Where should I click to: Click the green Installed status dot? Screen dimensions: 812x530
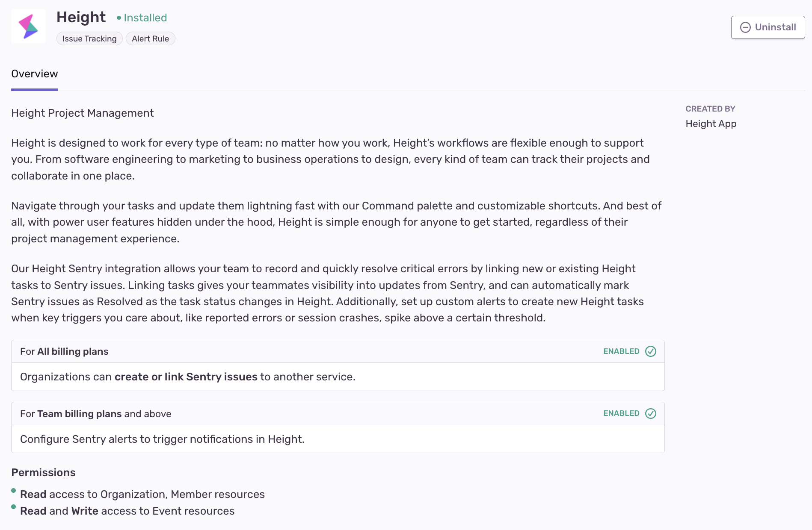coord(119,18)
